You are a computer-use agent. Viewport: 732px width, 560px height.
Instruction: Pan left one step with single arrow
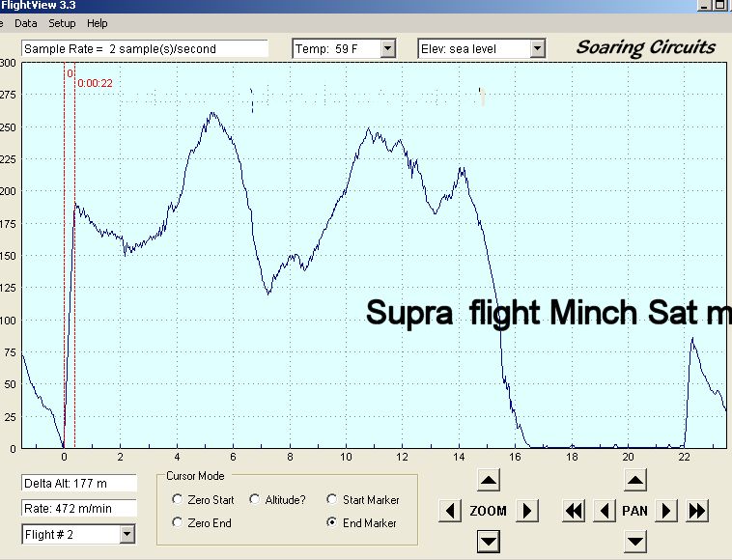tap(605, 511)
